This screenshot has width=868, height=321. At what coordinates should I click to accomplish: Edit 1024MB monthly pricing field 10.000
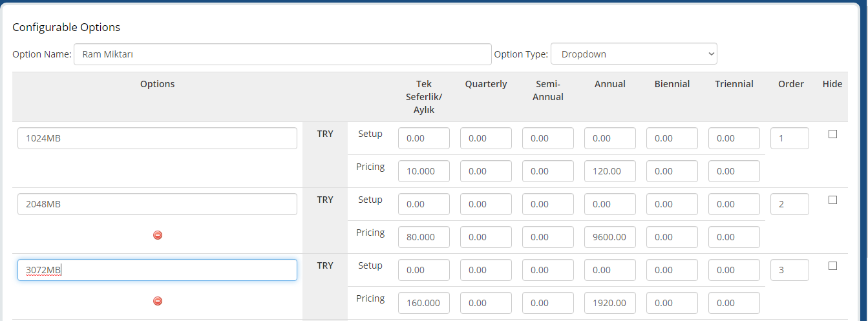[x=424, y=171]
